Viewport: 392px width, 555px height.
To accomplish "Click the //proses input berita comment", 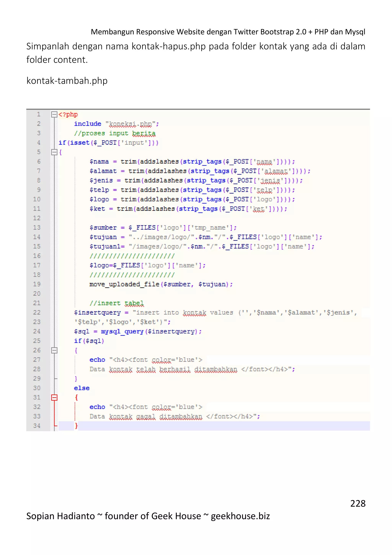I will 115,133.
